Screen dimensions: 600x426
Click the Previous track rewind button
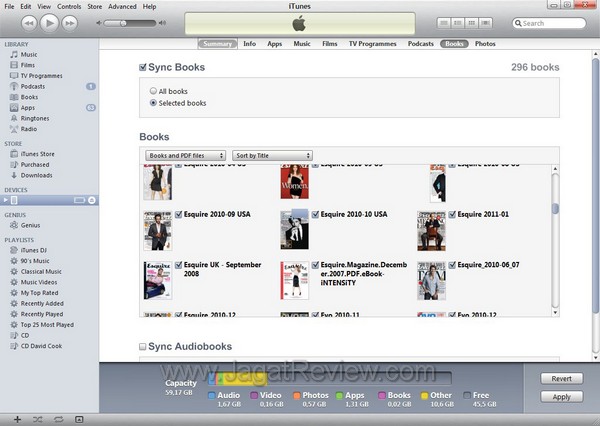click(x=29, y=23)
